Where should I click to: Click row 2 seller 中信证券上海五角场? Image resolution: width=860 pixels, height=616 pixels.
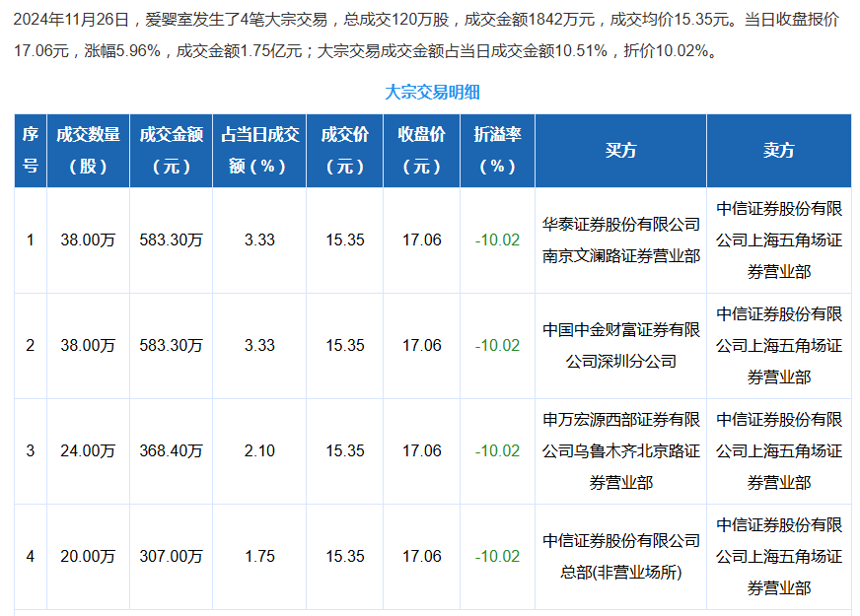[779, 345]
